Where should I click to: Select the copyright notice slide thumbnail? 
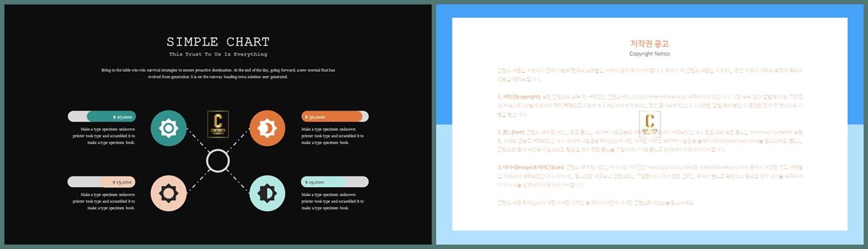tap(650, 124)
